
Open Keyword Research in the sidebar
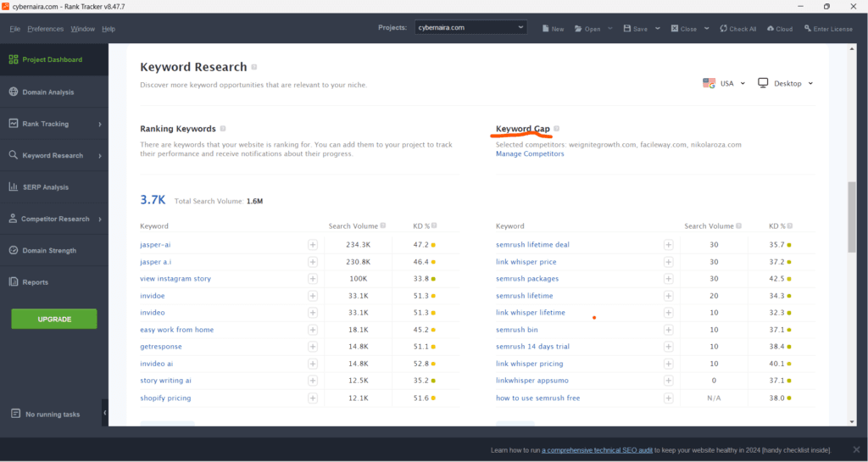point(53,155)
